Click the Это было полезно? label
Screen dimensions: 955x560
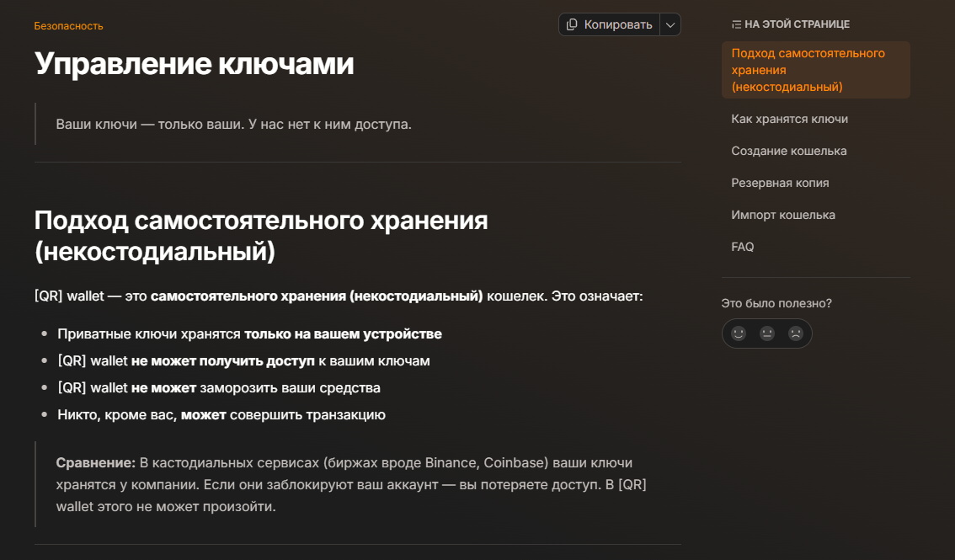776,303
